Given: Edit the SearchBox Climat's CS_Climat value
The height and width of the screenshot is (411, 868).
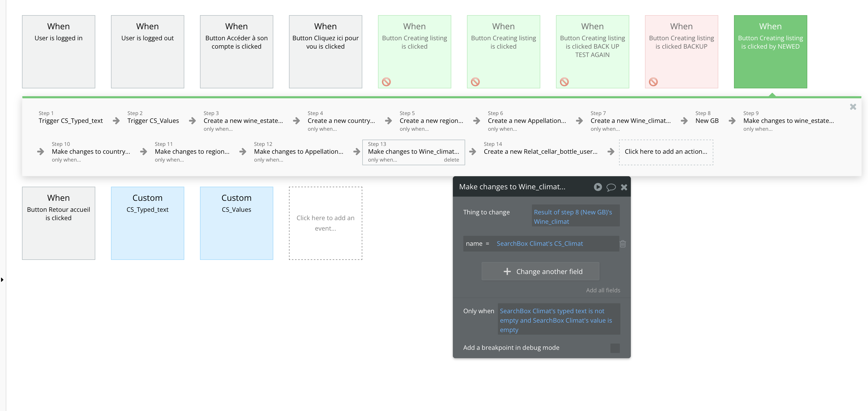Looking at the screenshot, I should click(x=539, y=243).
